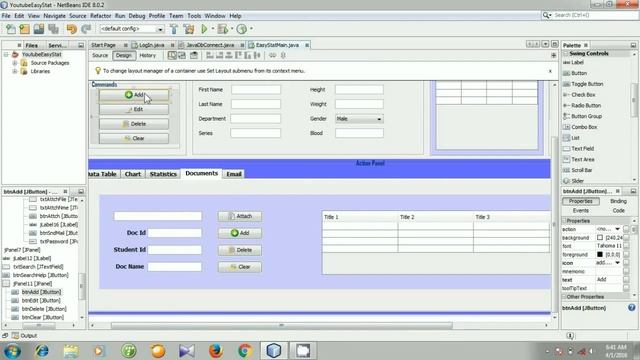Show the Events properties category
Screen dimensions: 640x360
point(580,211)
